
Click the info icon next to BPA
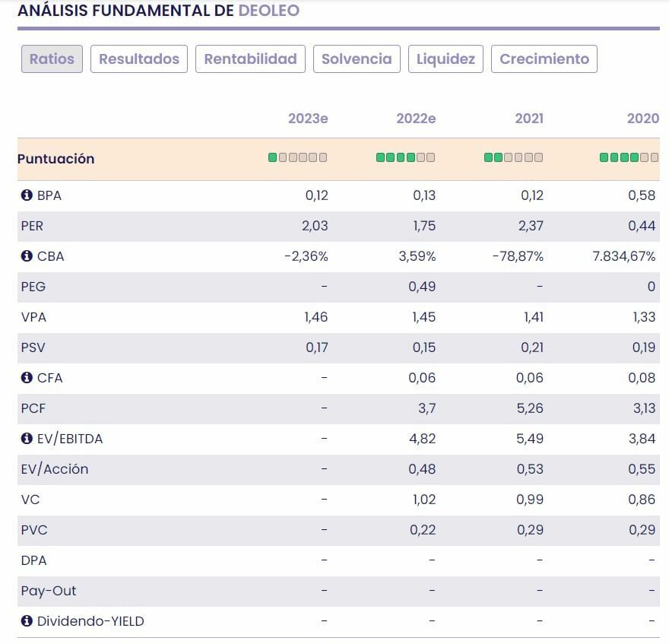point(27,195)
